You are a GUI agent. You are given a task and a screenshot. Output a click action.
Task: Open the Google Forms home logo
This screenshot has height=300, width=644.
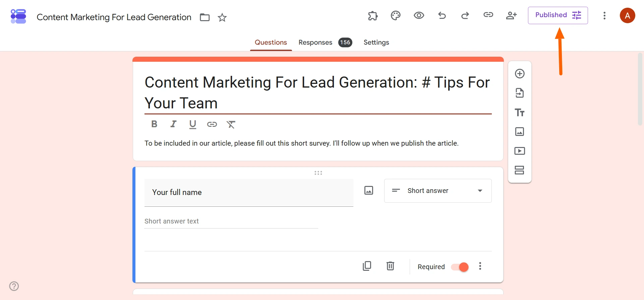[18, 16]
